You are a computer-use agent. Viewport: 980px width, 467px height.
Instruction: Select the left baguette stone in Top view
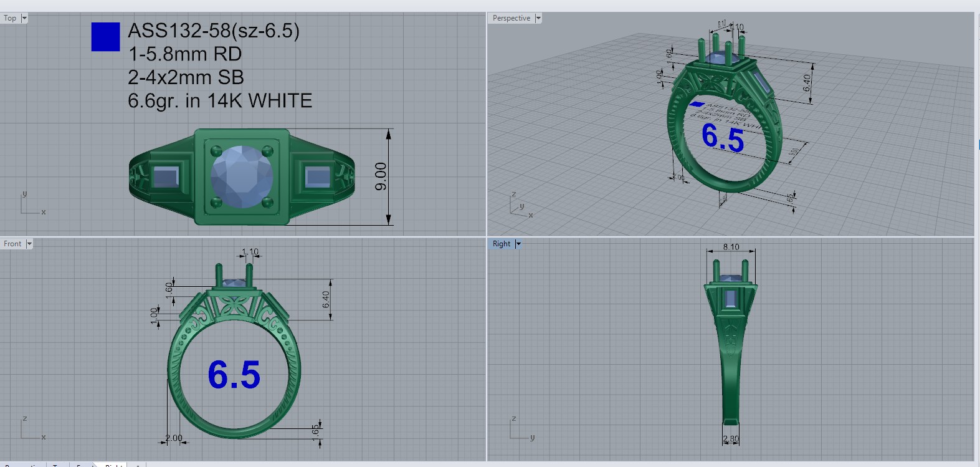(165, 177)
